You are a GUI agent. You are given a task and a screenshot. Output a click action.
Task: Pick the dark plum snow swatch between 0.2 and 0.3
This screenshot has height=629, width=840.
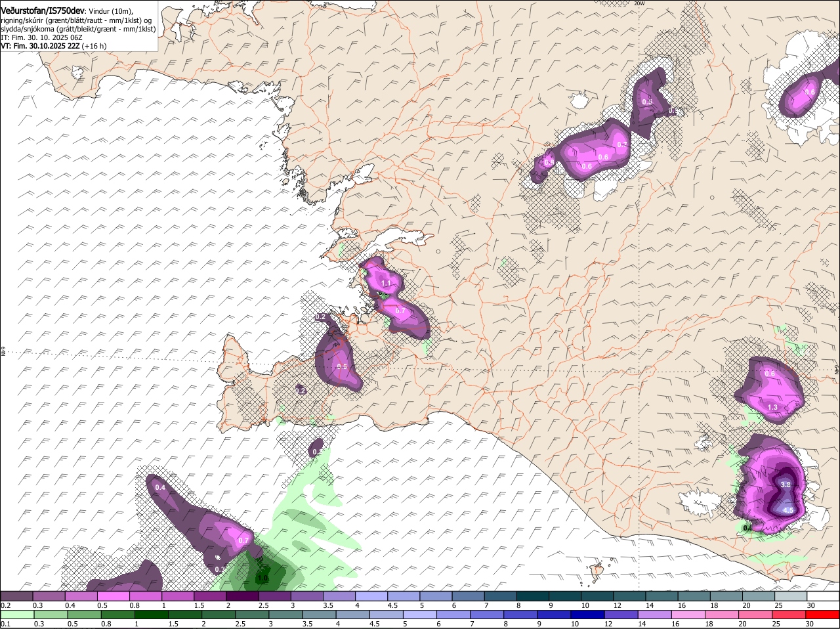[16, 596]
